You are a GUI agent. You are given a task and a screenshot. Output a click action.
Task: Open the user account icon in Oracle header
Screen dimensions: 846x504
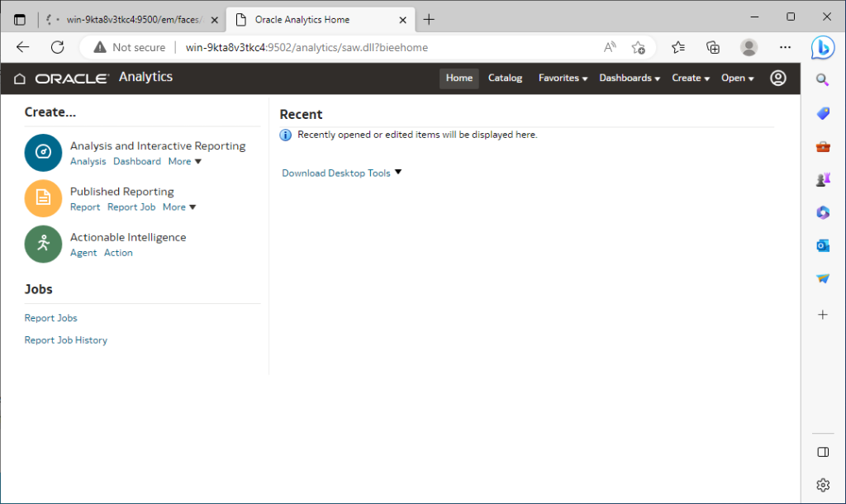[x=778, y=78]
